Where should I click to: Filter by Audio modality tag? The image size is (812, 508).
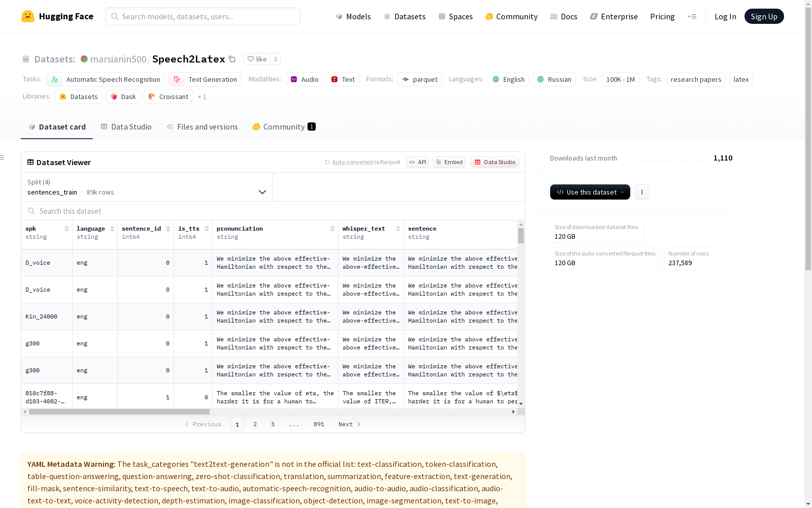pos(304,79)
